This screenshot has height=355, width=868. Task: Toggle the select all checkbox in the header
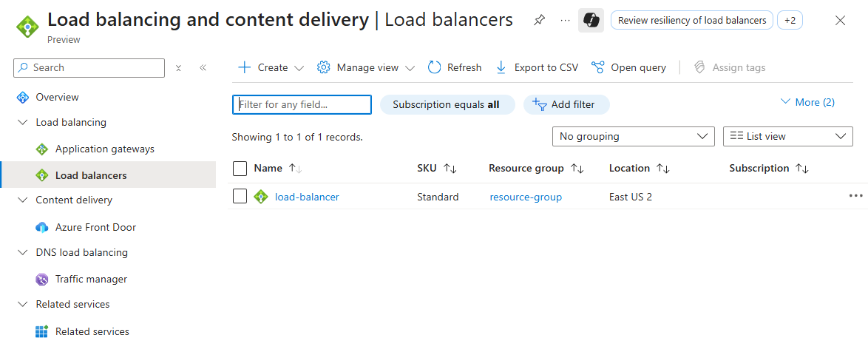click(x=240, y=168)
